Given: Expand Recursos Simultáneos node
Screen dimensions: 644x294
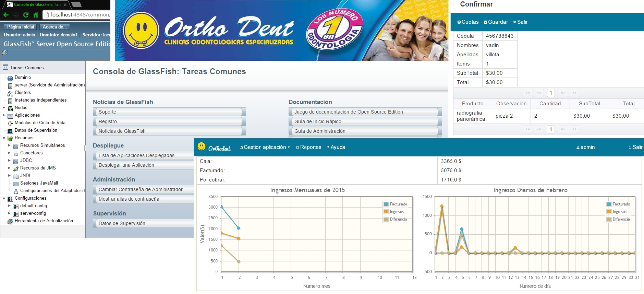Looking at the screenshot, I should coord(10,145).
